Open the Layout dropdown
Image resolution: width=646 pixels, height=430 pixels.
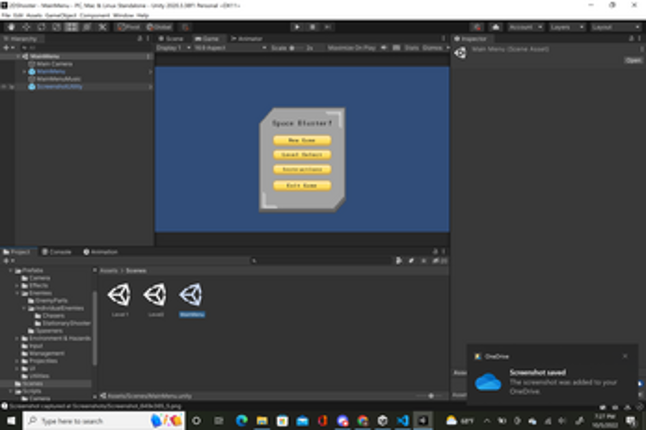(616, 27)
